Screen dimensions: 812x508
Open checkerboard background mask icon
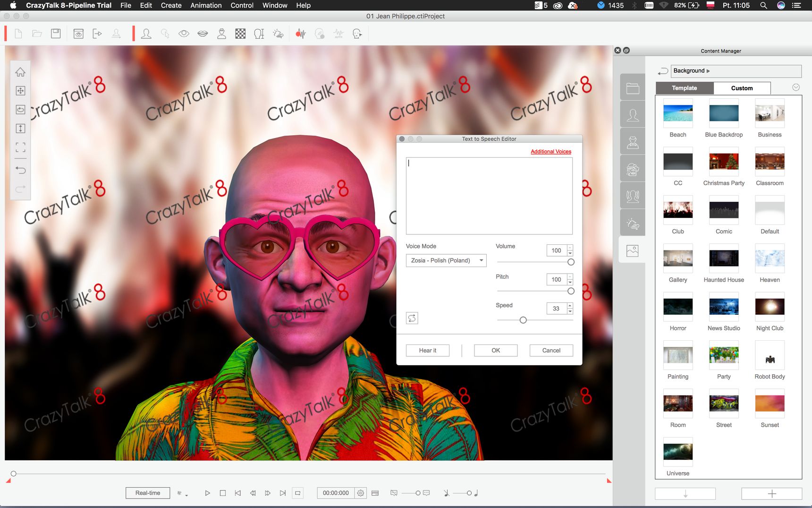pos(240,34)
